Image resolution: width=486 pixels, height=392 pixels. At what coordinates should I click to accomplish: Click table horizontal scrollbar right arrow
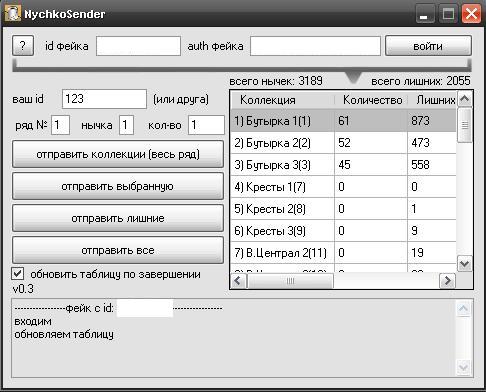click(x=447, y=281)
